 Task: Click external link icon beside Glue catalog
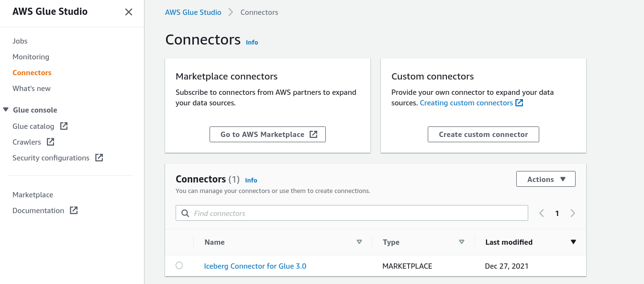[64, 126]
